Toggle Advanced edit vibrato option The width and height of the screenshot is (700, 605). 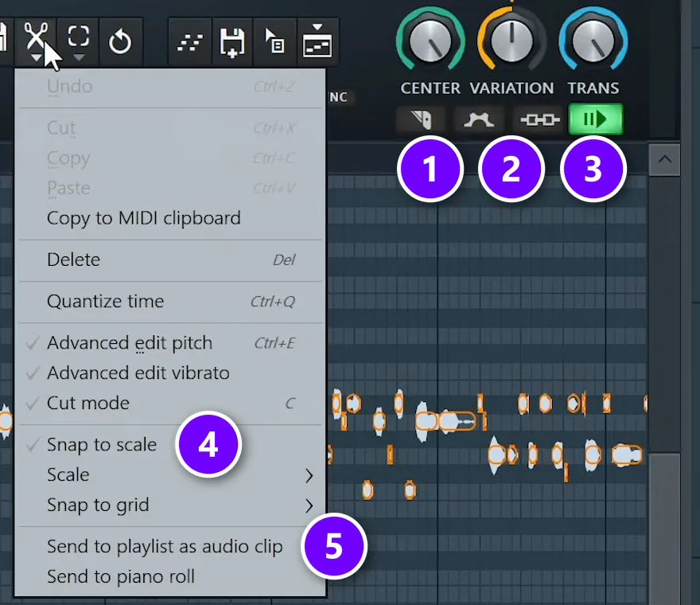click(x=170, y=373)
